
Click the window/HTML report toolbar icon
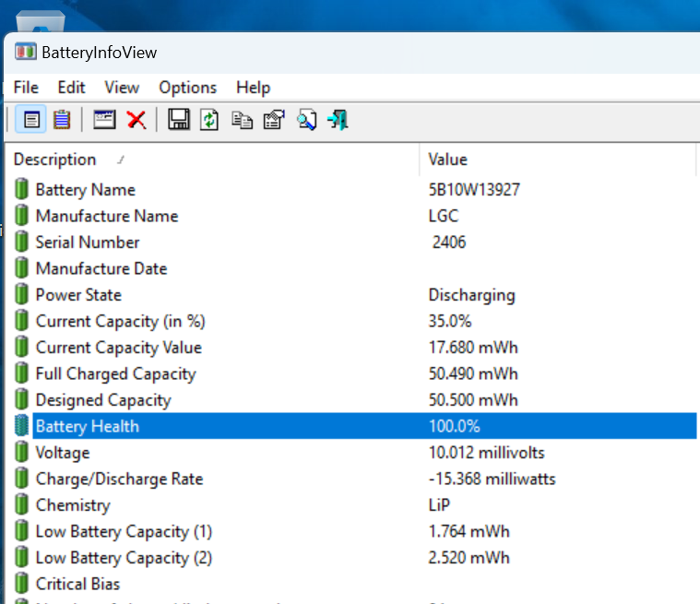pyautogui.click(x=104, y=120)
